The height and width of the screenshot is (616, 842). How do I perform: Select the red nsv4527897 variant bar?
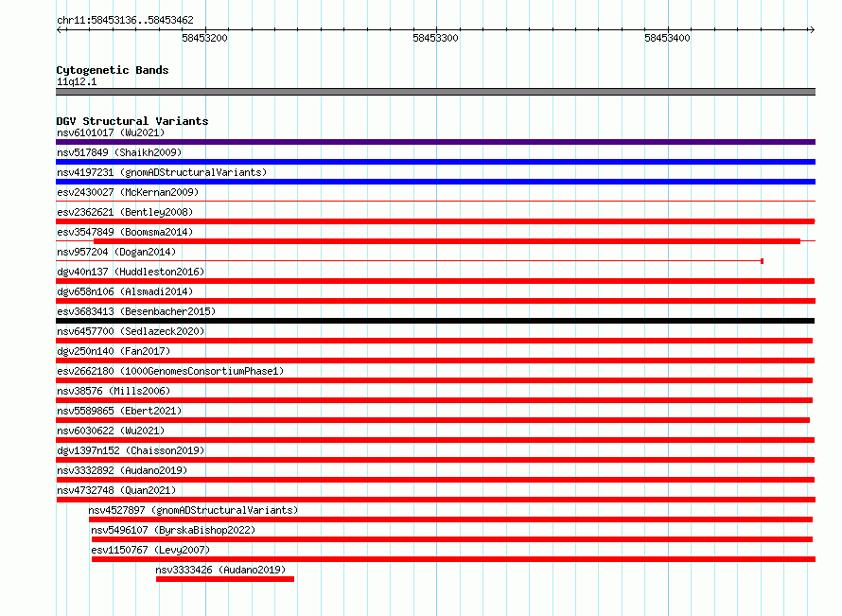pyautogui.click(x=450, y=519)
